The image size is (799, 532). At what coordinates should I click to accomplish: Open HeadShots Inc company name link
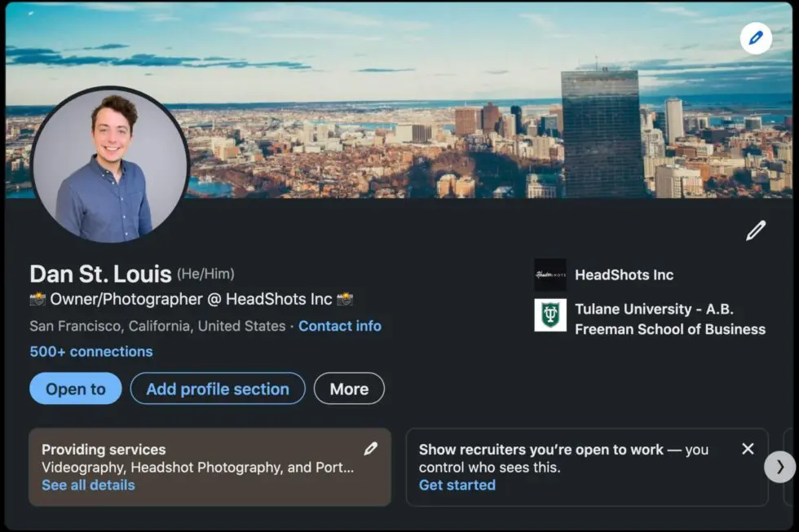(x=625, y=275)
